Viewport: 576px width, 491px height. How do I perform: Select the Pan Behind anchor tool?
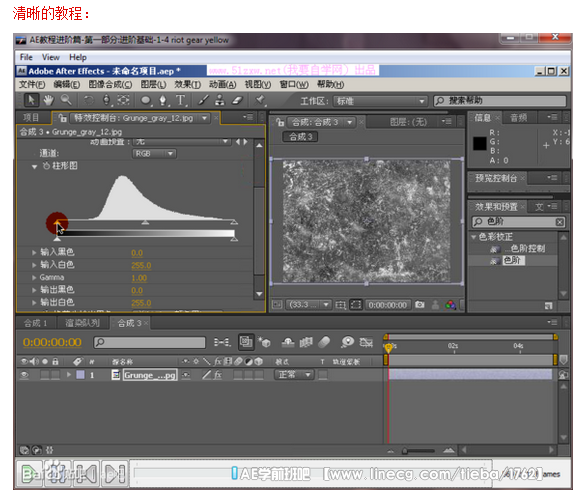123,100
